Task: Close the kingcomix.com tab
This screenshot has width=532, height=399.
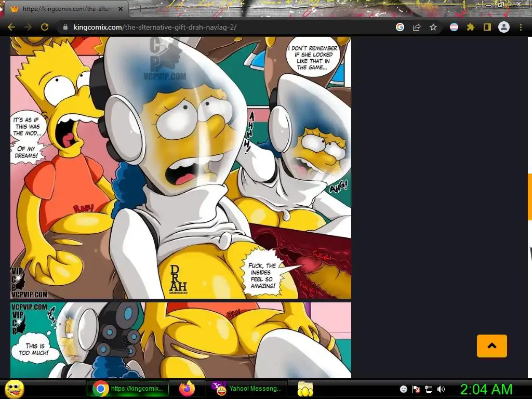Action: pos(121,9)
